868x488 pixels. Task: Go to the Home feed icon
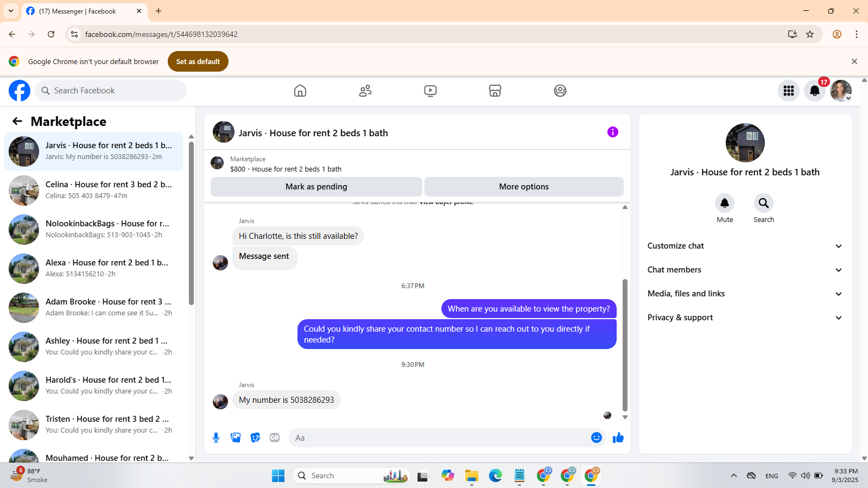300,91
